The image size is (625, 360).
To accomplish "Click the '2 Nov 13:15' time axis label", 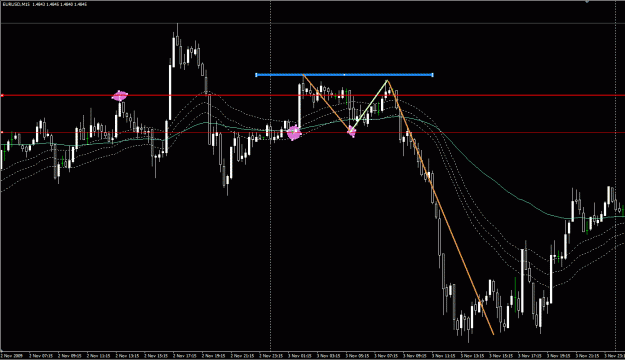I will pyautogui.click(x=128, y=355).
